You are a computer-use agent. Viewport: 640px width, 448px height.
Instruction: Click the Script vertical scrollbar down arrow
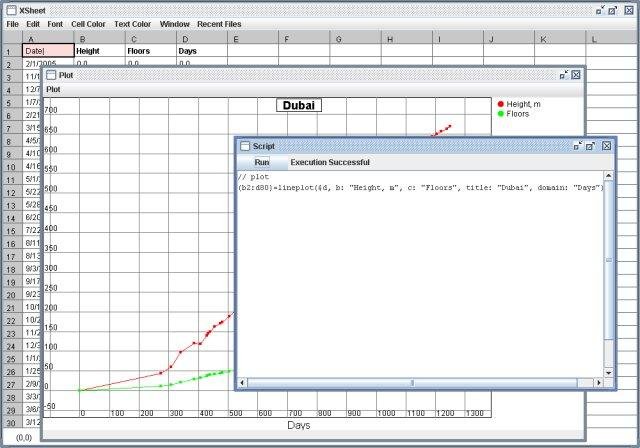609,373
